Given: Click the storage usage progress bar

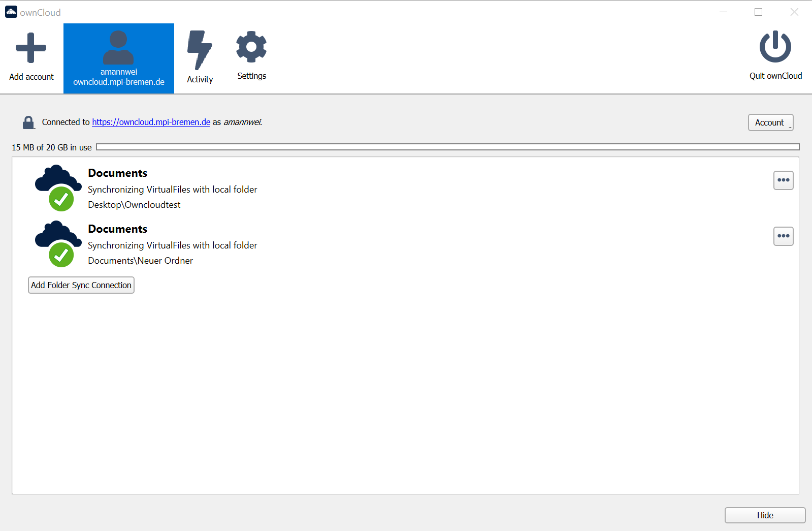Looking at the screenshot, I should tap(448, 147).
